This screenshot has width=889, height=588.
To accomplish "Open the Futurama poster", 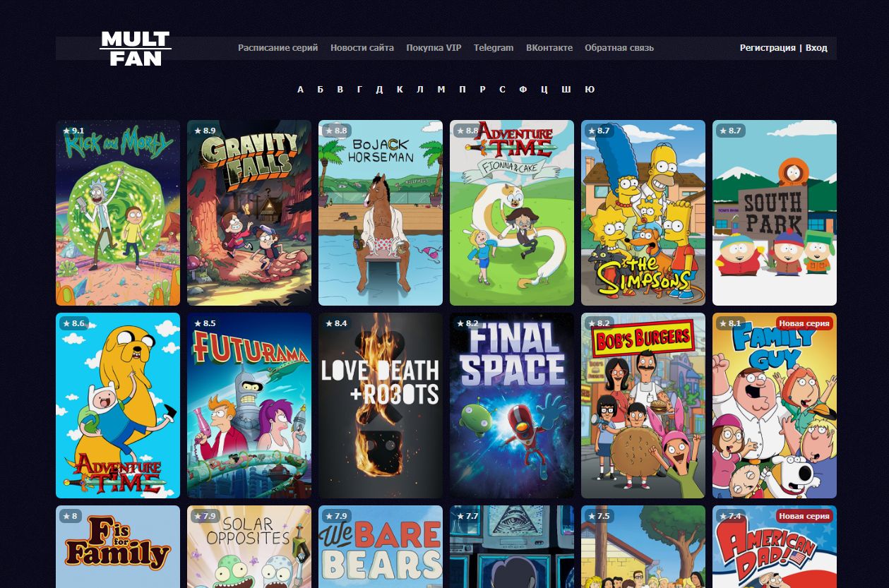I will tap(249, 405).
